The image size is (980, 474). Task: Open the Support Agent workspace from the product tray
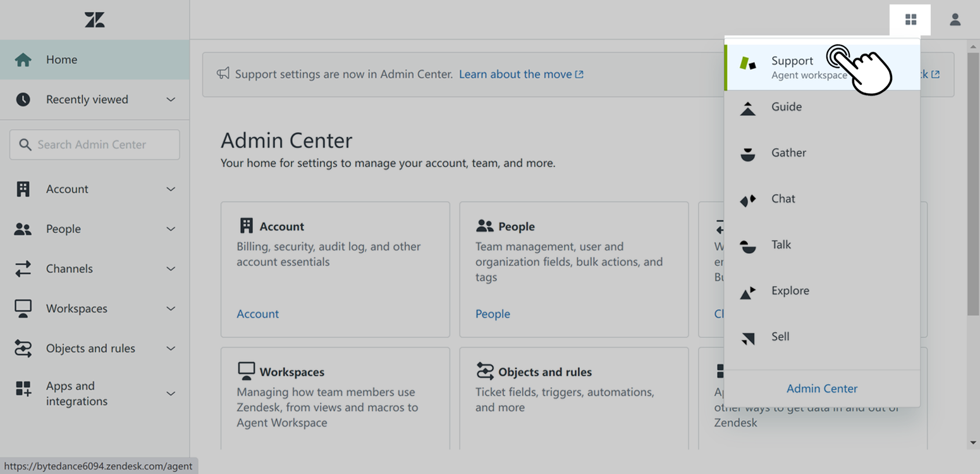coord(792,61)
